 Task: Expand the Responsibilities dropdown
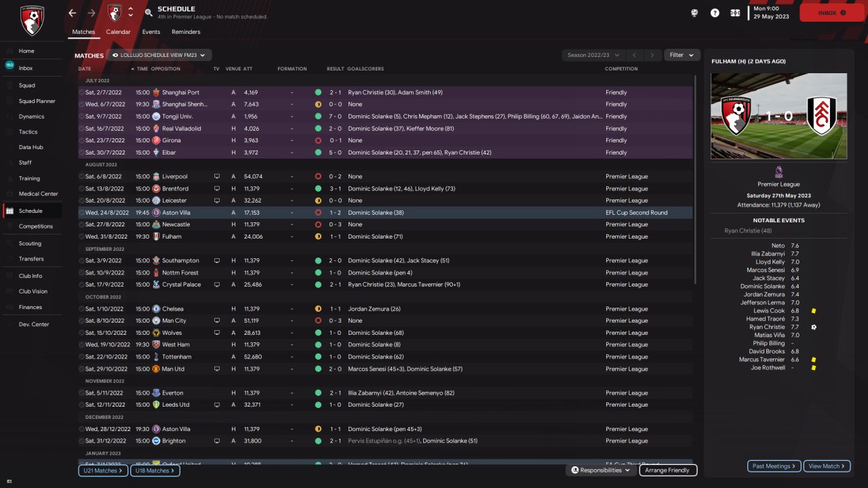pyautogui.click(x=601, y=470)
